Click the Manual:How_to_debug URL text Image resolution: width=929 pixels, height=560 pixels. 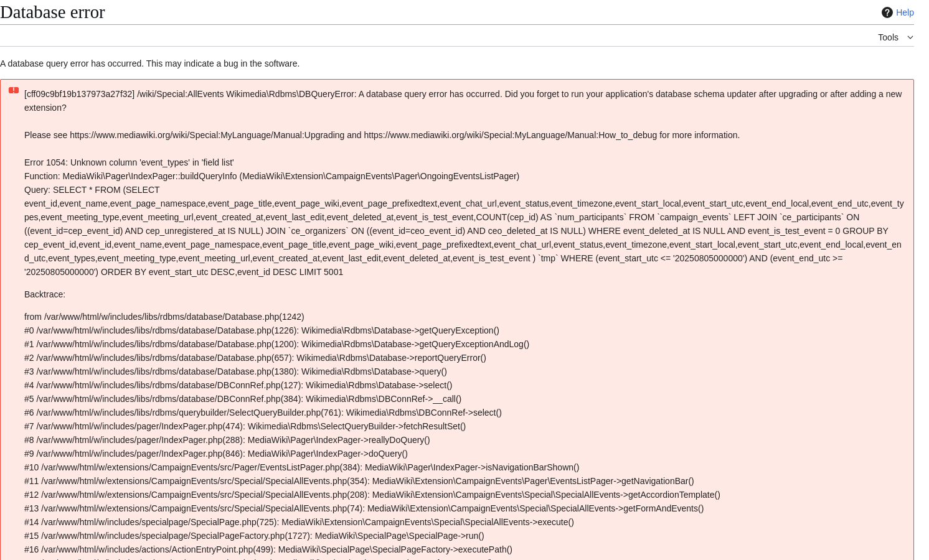tap(511, 135)
